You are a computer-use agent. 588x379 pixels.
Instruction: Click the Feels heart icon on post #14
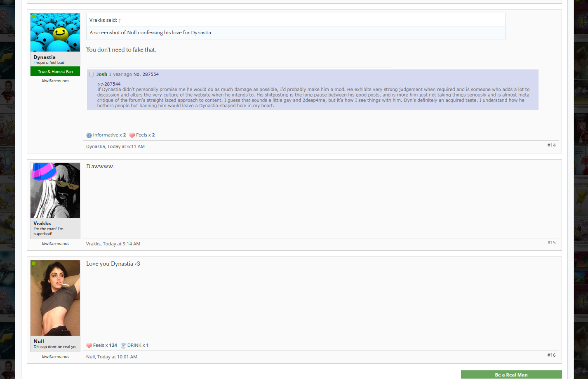(x=132, y=135)
